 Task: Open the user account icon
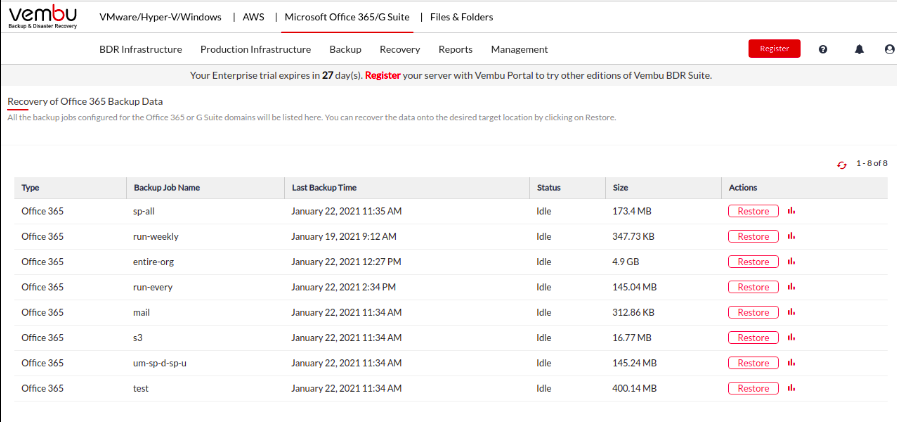tap(890, 50)
